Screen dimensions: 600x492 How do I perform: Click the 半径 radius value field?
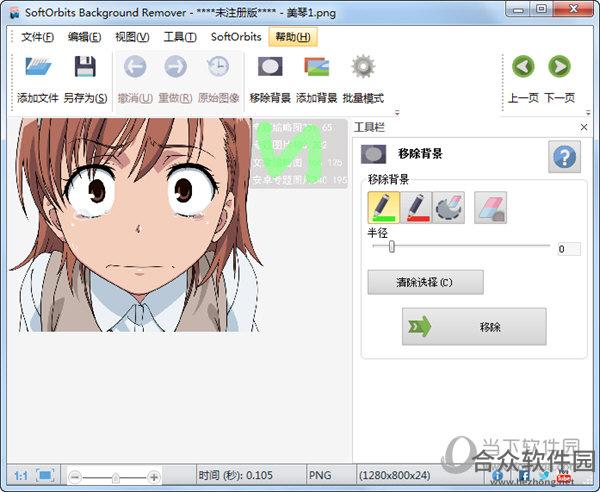point(569,249)
